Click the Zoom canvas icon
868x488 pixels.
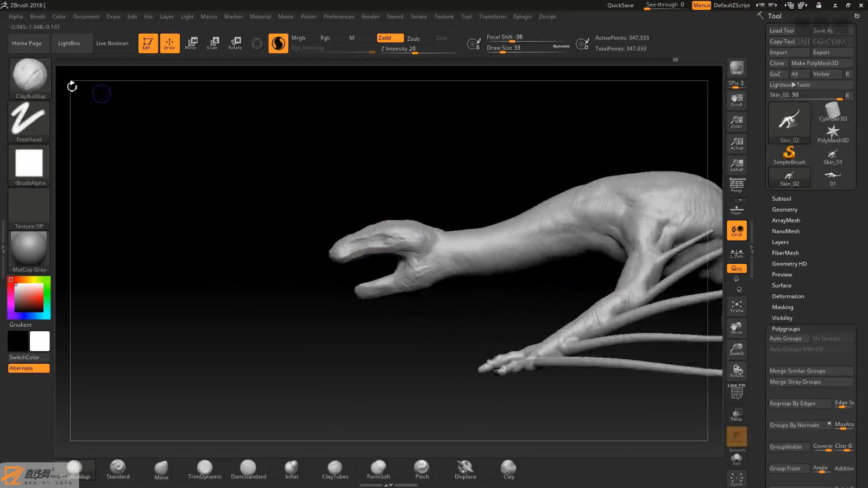click(737, 122)
